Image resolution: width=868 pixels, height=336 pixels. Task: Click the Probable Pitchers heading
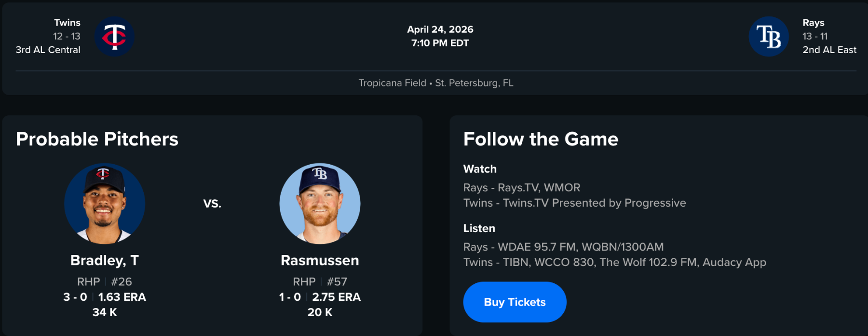point(97,139)
